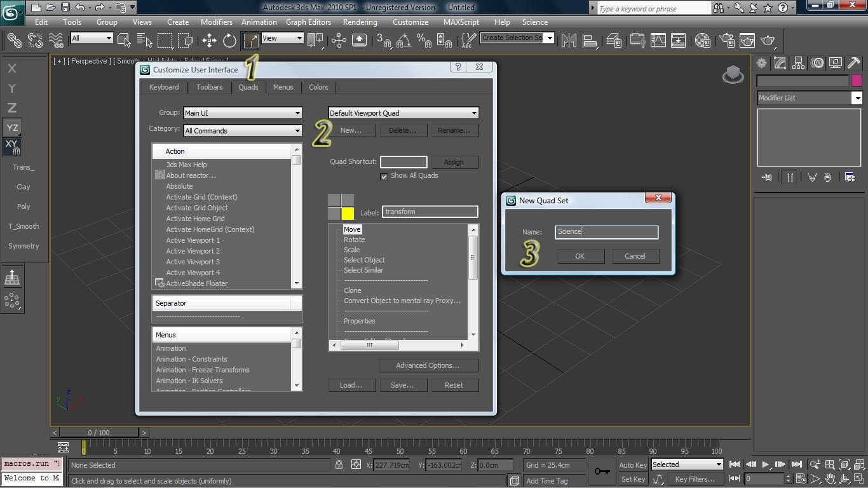Click Cancel in New Quad Set dialog
The width and height of the screenshot is (868, 488).
point(635,256)
